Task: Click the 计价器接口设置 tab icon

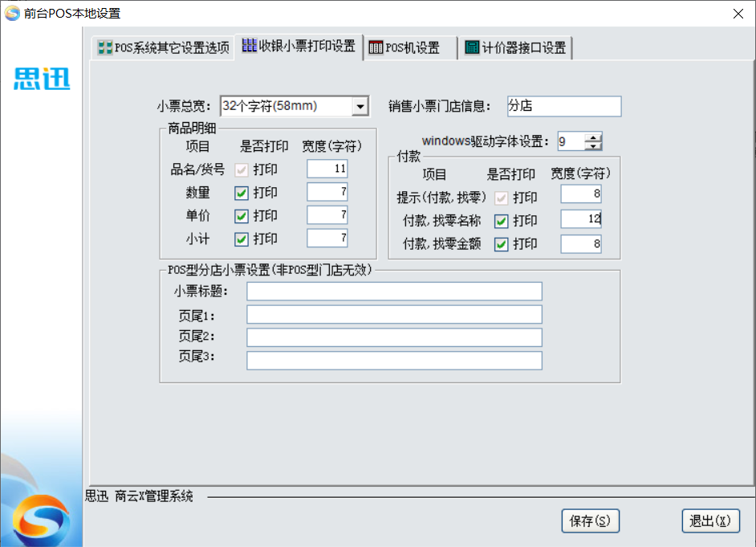Action: click(x=472, y=48)
